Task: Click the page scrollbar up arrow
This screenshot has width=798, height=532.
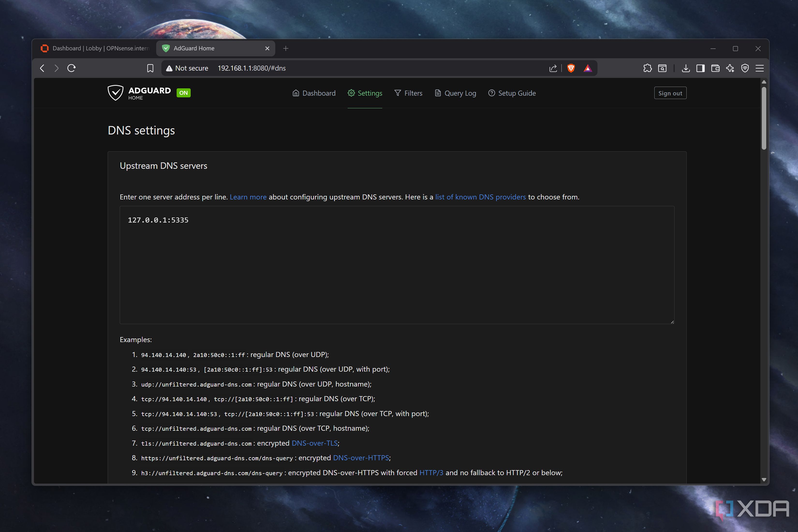Action: pyautogui.click(x=764, y=82)
